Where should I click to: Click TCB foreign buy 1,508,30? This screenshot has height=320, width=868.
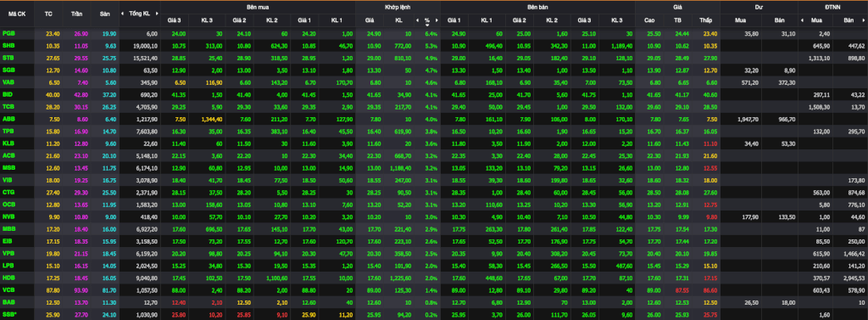(821, 107)
